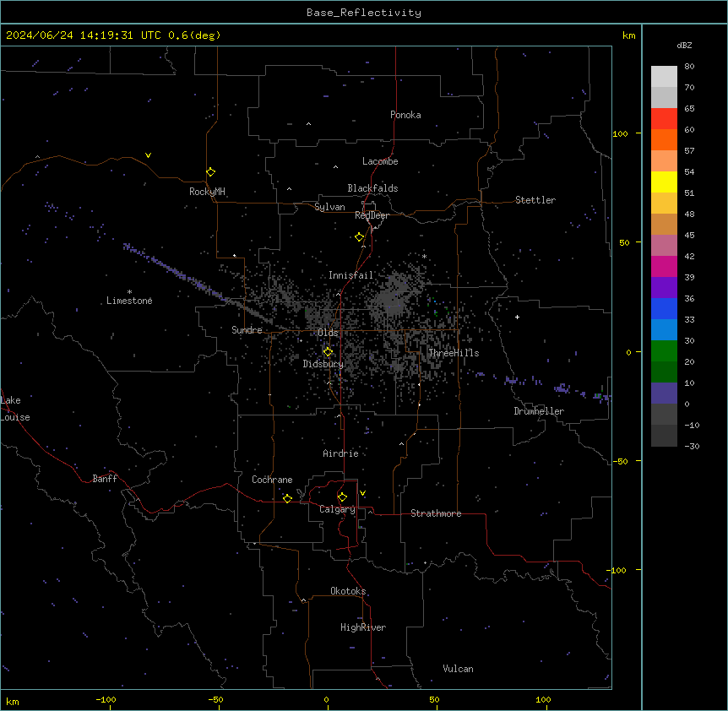Select the blue 36 dBZ color swatch
The image size is (728, 711).
click(664, 308)
